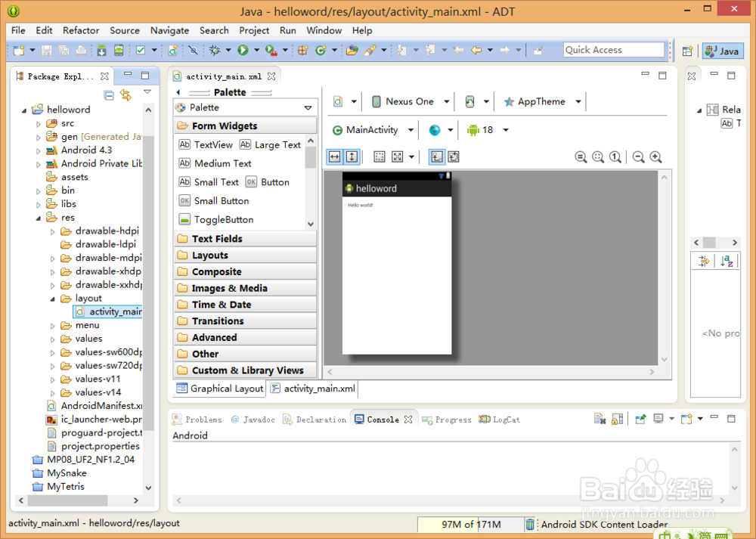The width and height of the screenshot is (756, 539).
Task: Click Collapse All in Package Explorer
Action: click(109, 95)
